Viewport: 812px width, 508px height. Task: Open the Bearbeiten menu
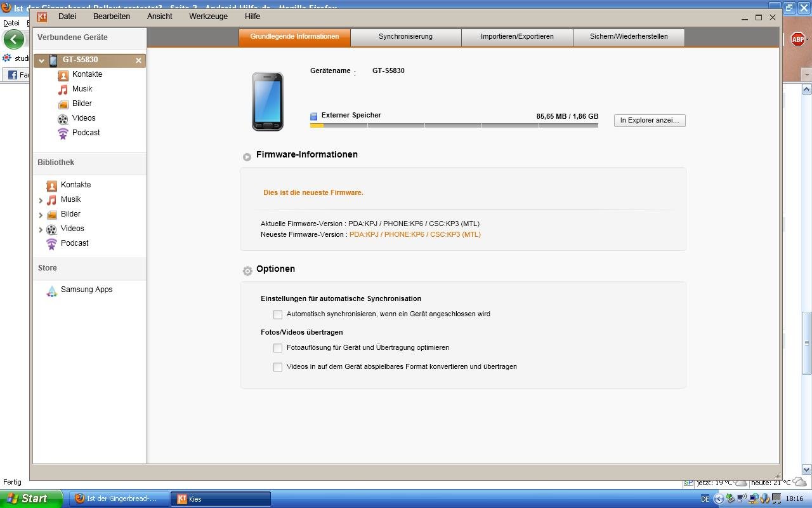tap(112, 17)
